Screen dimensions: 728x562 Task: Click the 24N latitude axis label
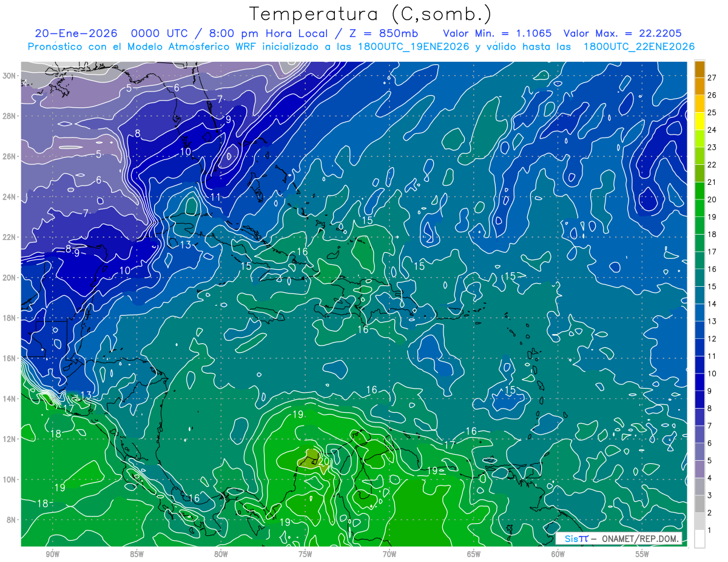click(9, 197)
